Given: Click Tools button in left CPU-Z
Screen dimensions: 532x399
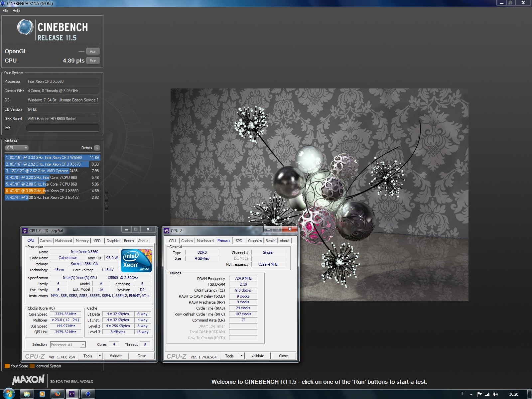Looking at the screenshot, I should pos(88,356).
